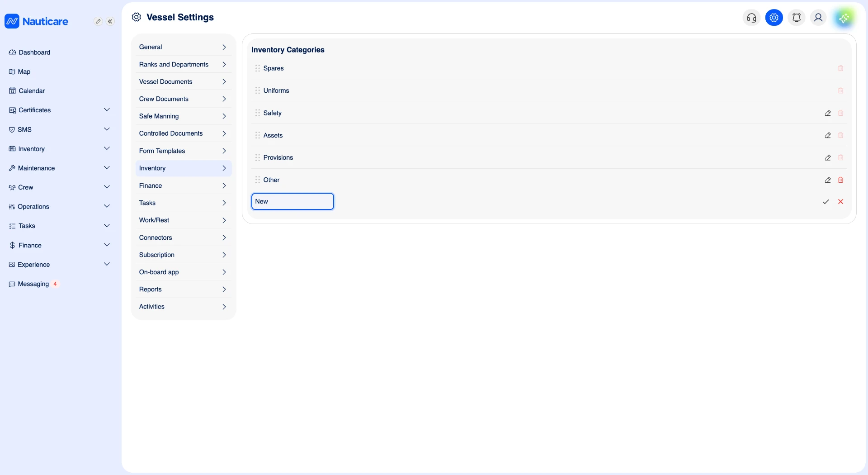
Task: Delete the Other category
Action: [841, 180]
